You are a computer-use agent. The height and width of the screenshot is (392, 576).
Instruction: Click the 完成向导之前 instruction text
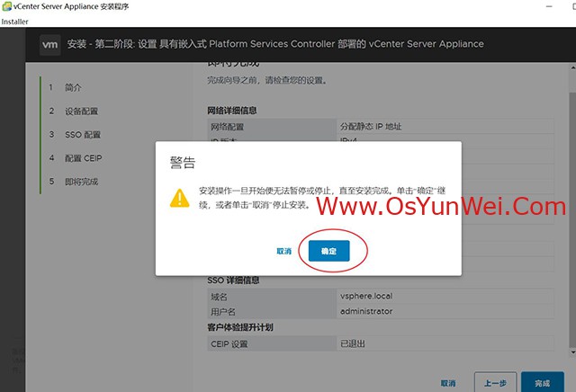[267, 80]
